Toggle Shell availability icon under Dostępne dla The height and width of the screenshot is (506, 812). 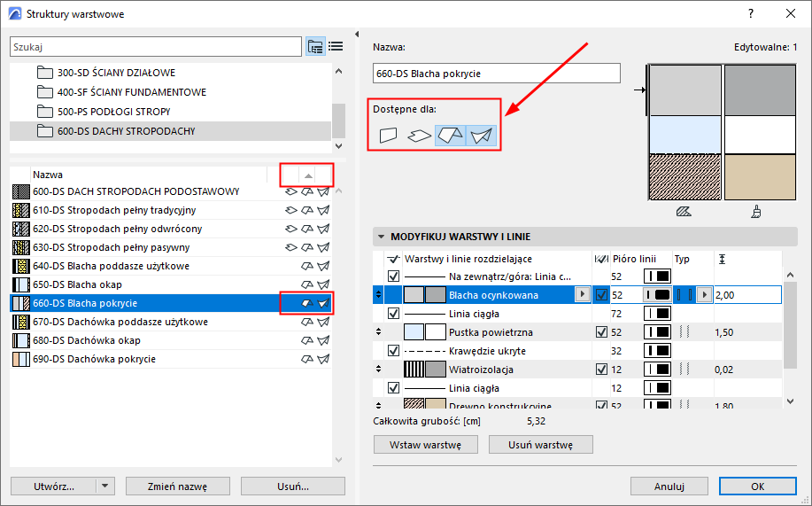point(482,136)
